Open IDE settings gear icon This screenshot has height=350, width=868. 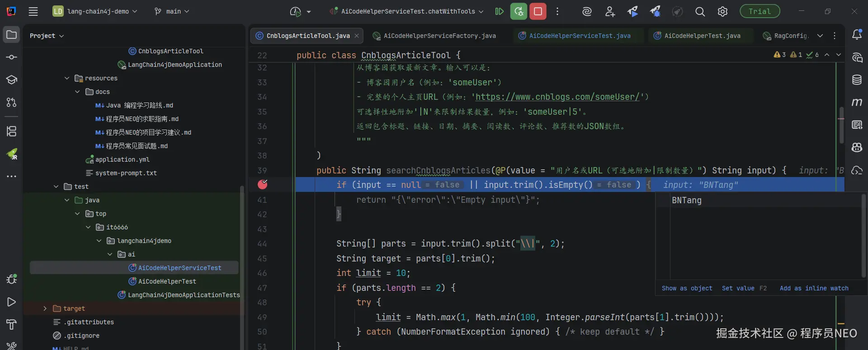722,12
